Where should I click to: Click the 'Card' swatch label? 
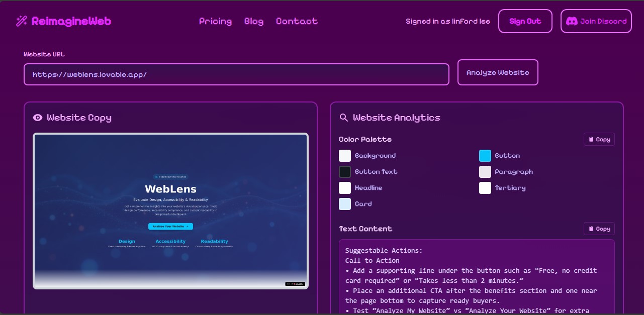coord(363,204)
